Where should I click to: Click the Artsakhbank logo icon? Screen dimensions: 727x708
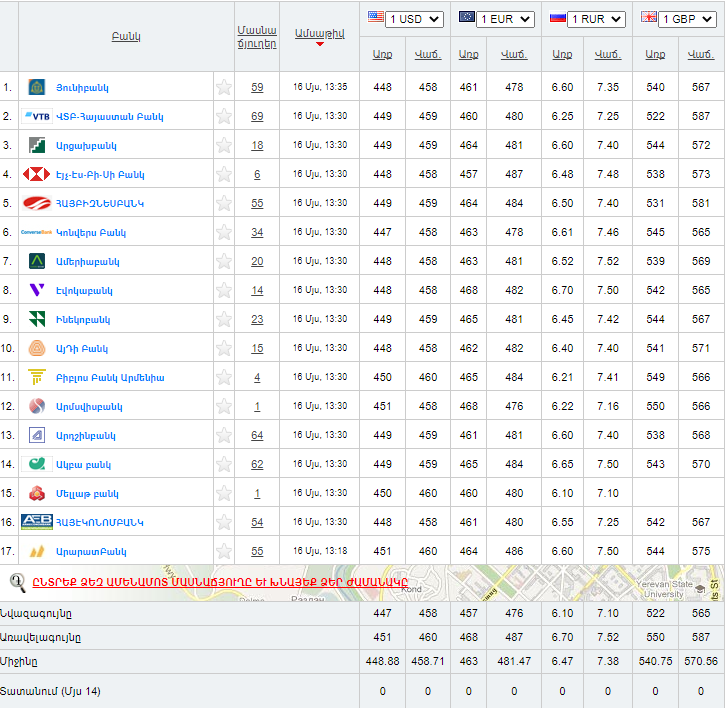tap(37, 145)
